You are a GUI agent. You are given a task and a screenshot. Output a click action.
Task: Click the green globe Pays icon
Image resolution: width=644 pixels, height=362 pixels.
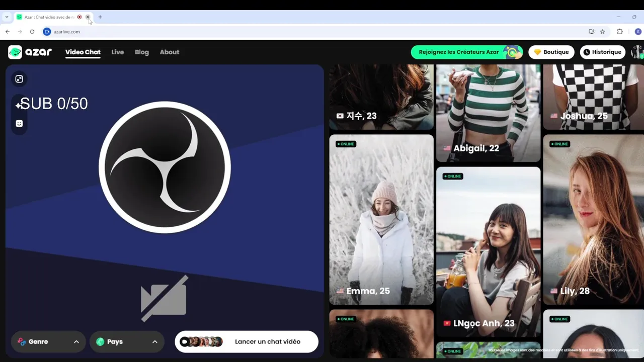(x=100, y=341)
